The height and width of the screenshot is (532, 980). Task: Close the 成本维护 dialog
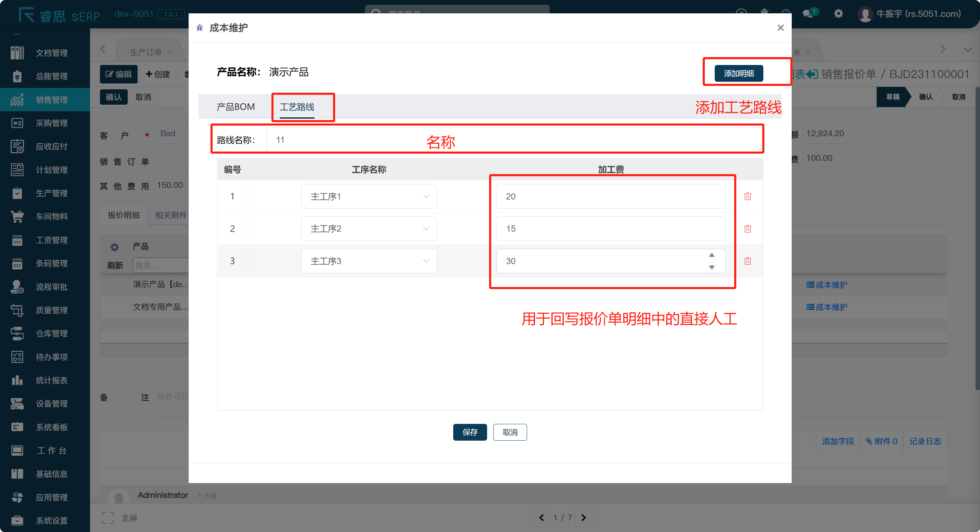[780, 28]
